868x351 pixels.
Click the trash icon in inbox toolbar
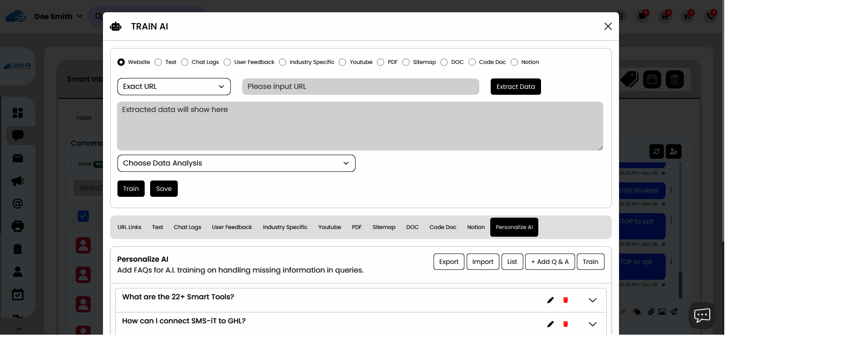674,80
